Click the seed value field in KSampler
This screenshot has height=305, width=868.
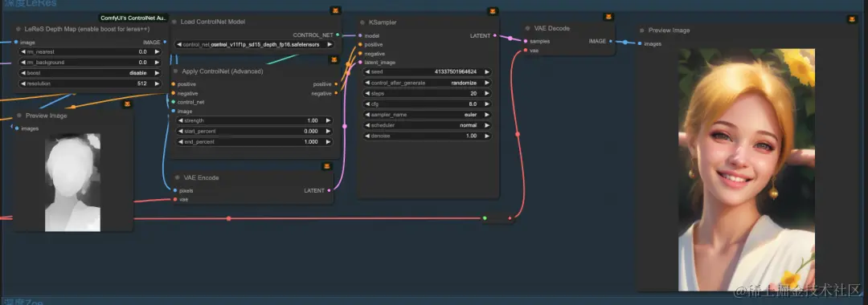[x=428, y=71]
